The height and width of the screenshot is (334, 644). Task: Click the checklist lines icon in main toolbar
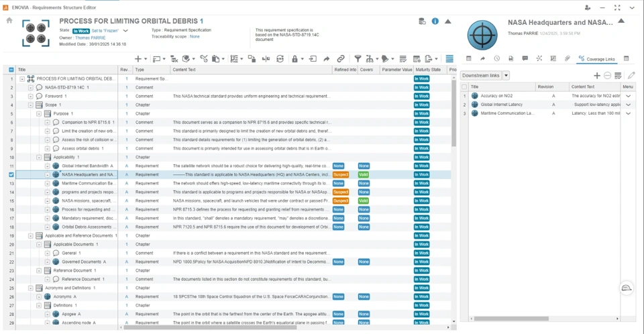403,59
